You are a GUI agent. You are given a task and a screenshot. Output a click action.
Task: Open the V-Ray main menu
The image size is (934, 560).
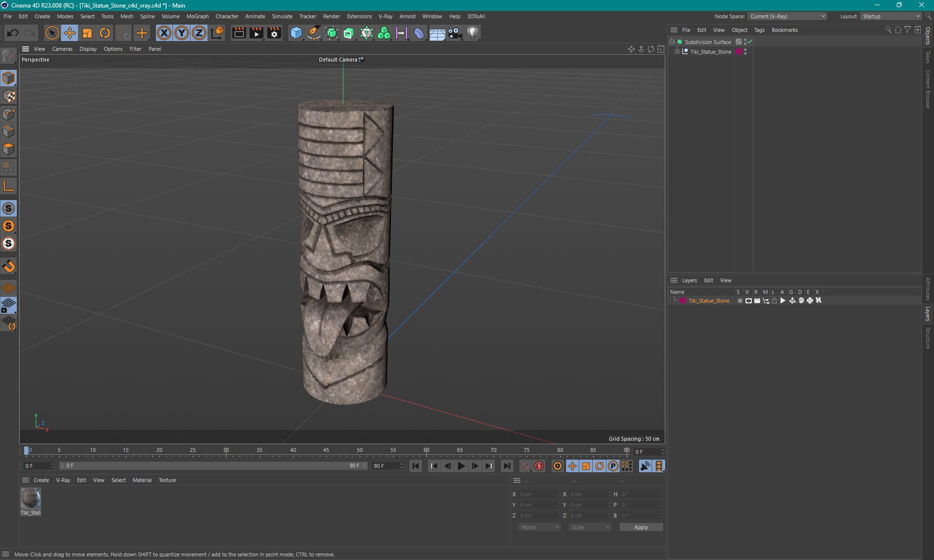386,17
